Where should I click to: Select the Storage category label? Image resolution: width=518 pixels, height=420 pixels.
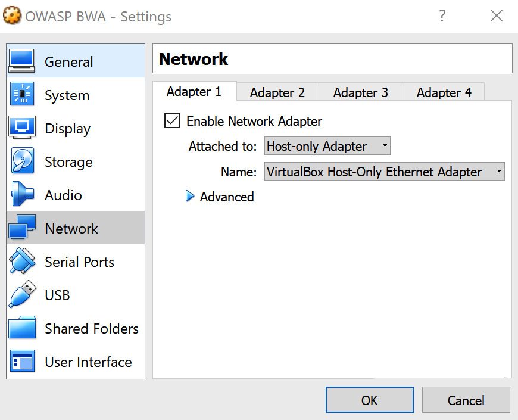(x=68, y=162)
